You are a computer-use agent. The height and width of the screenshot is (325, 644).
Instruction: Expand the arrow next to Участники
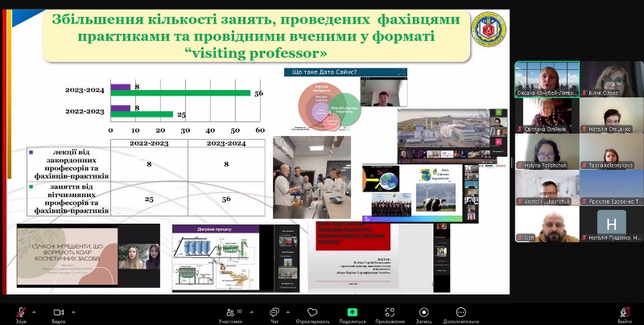(x=251, y=312)
